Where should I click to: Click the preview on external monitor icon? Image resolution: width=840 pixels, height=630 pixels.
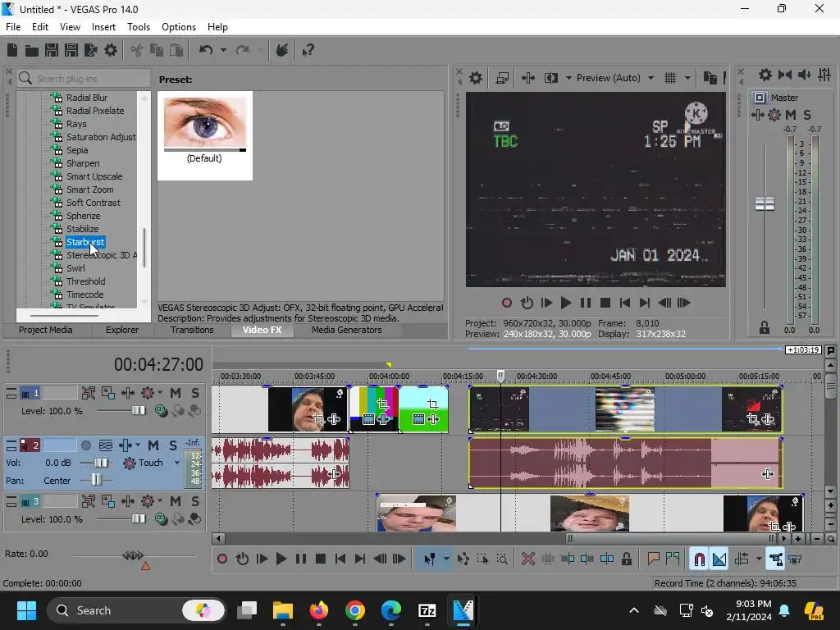(x=502, y=78)
